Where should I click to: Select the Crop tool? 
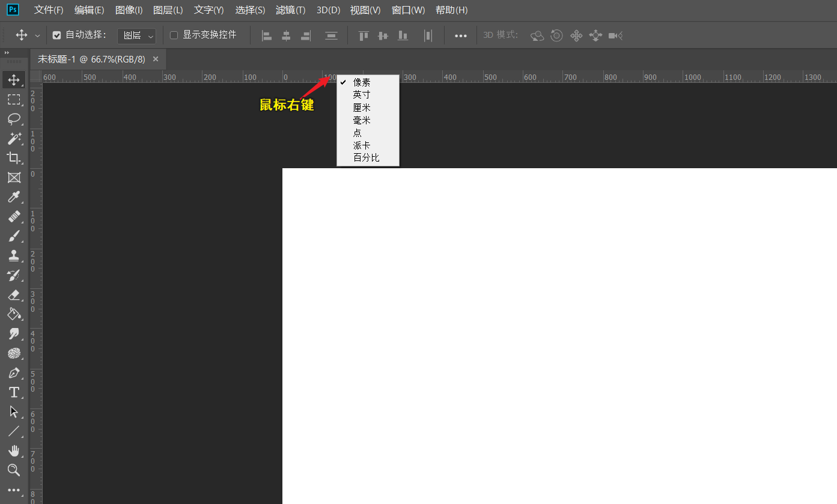tap(14, 158)
